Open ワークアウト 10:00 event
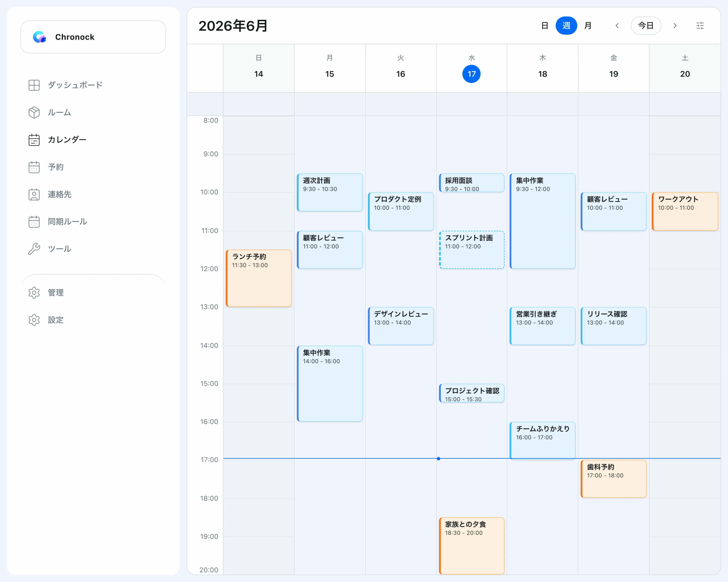Viewport: 728px width, 582px height. (x=685, y=212)
